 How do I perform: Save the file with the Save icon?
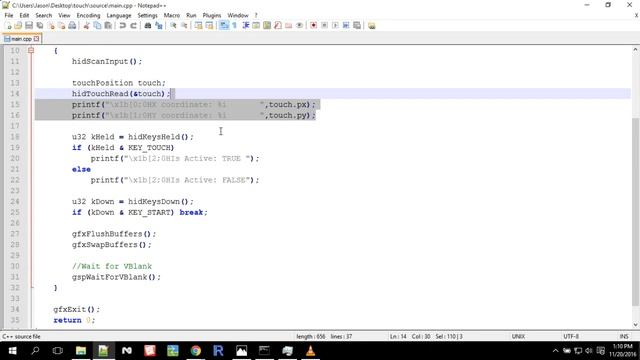[29, 25]
